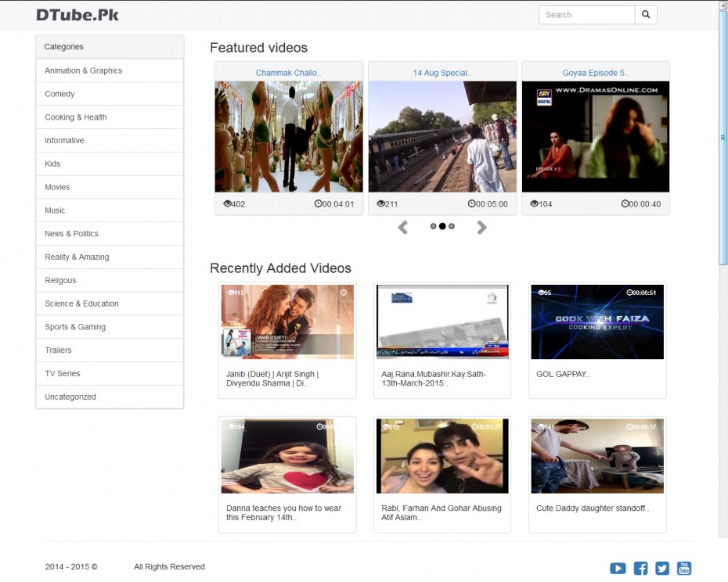Image resolution: width=728 pixels, height=582 pixels.
Task: Open the GOL GAPPAY cooking video thumbnail
Action: (597, 321)
